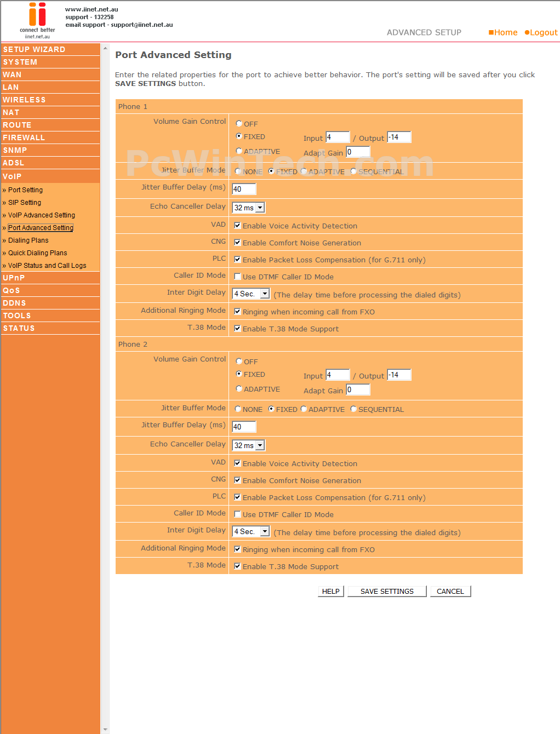
Task: Toggle Phone 2 DTMF Caller ID Mode
Action: coord(238,514)
